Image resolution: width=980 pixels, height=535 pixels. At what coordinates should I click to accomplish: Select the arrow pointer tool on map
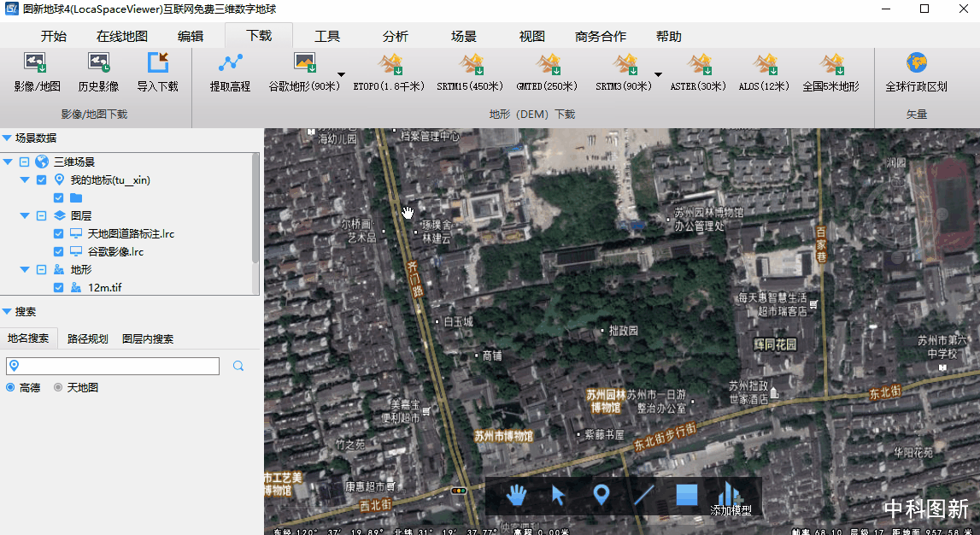point(558,496)
